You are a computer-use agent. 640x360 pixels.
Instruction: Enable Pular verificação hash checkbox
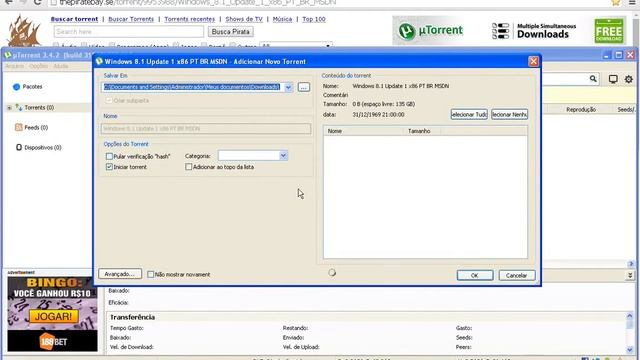(x=109, y=156)
